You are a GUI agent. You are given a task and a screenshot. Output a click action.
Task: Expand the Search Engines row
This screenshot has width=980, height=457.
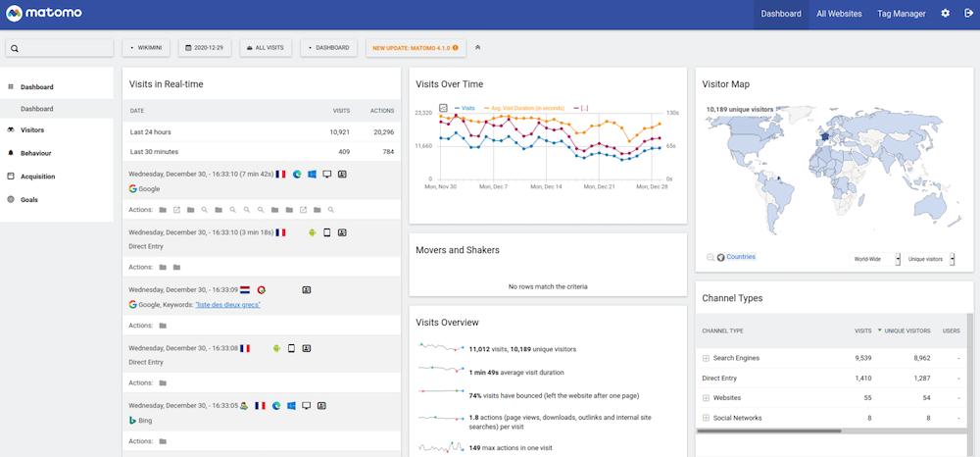706,358
